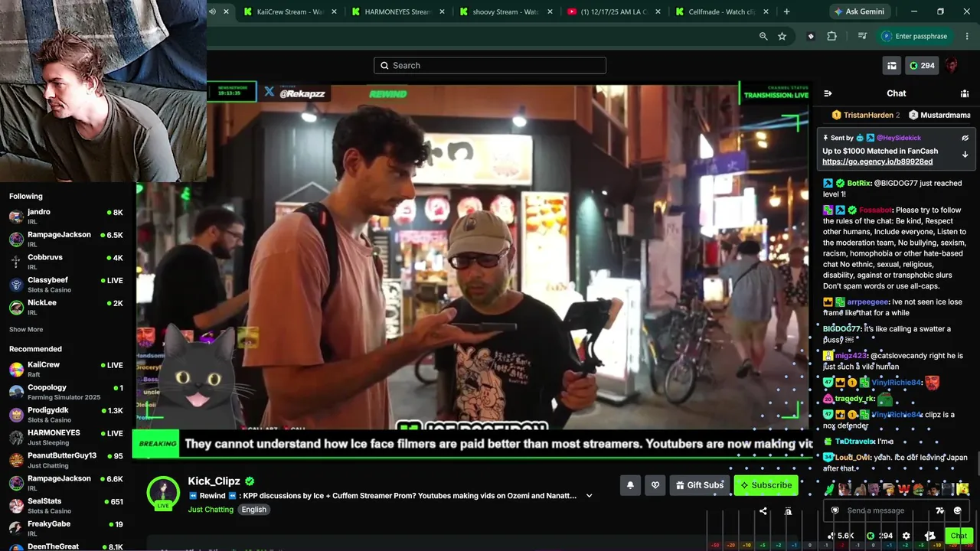Open the user profile avatar menu
This screenshot has width=980, height=551.
pos(952,66)
